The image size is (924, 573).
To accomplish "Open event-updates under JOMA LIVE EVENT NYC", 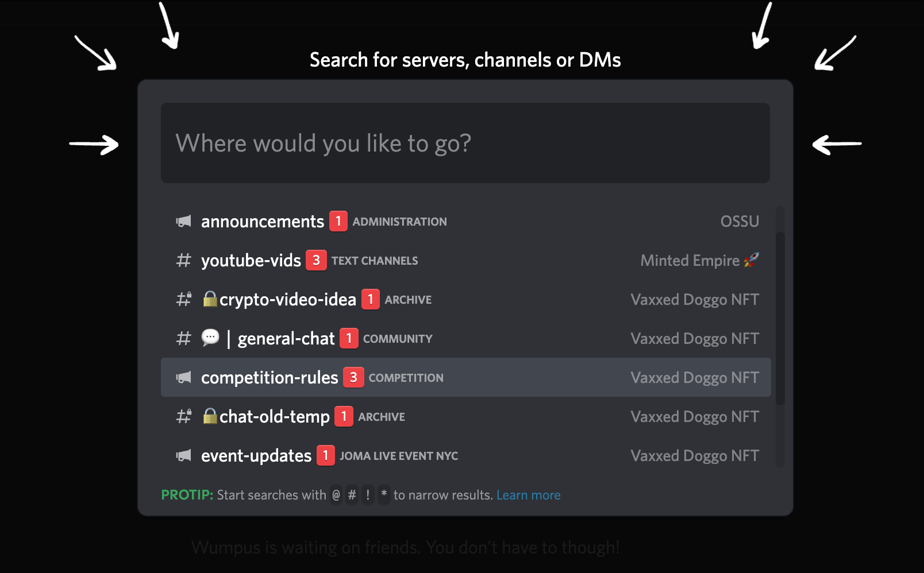I will [466, 455].
